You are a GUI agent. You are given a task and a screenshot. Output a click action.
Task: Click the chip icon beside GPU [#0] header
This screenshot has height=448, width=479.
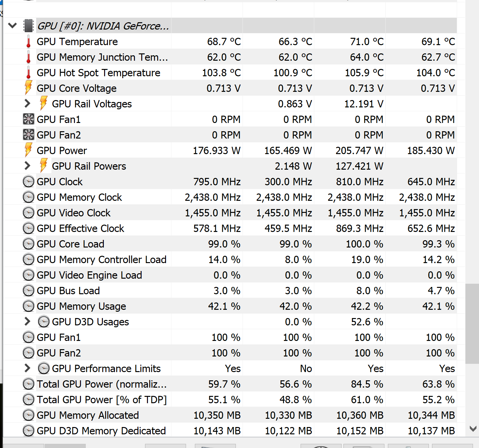(29, 26)
